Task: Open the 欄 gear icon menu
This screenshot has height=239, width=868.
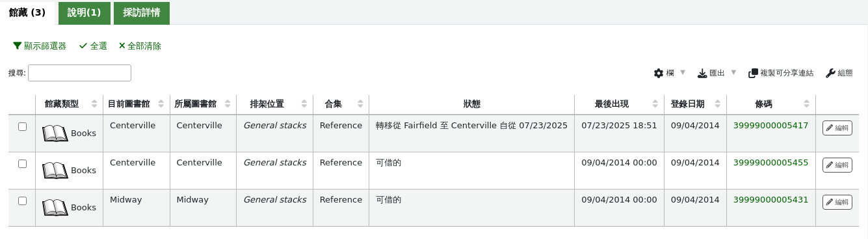Action: pyautogui.click(x=658, y=73)
